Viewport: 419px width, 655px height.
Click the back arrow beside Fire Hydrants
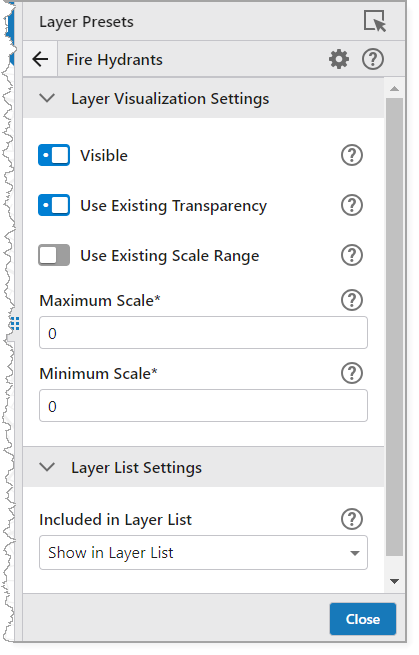point(40,59)
